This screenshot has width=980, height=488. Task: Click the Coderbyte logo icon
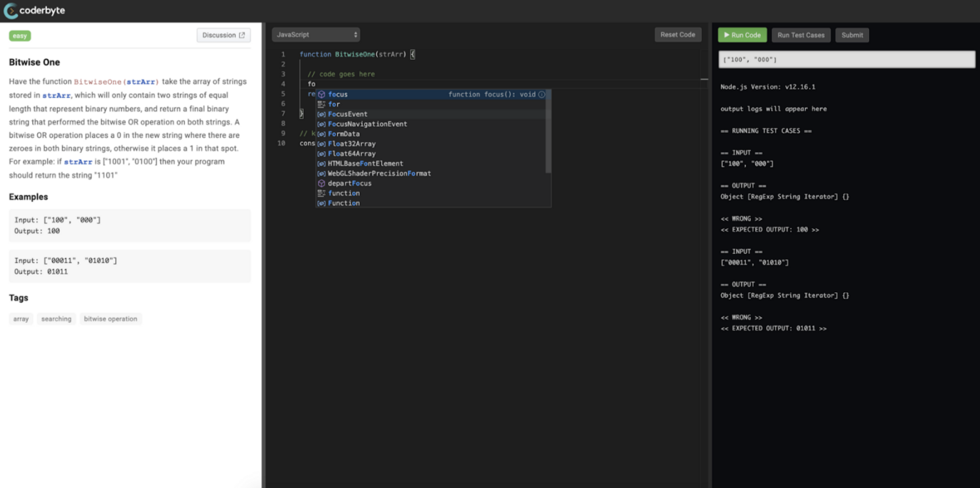(10, 11)
